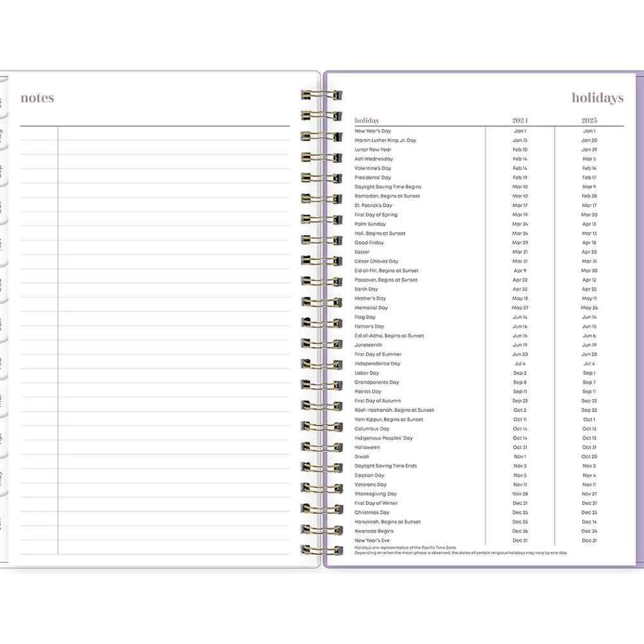Select the Thanksgiving Day entry
The width and height of the screenshot is (644, 644).
pos(375,494)
